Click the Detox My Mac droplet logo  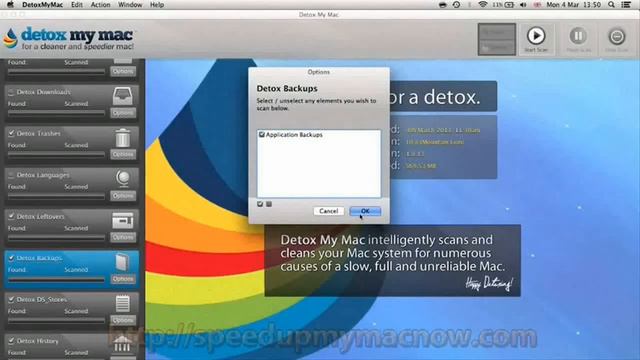(10, 38)
